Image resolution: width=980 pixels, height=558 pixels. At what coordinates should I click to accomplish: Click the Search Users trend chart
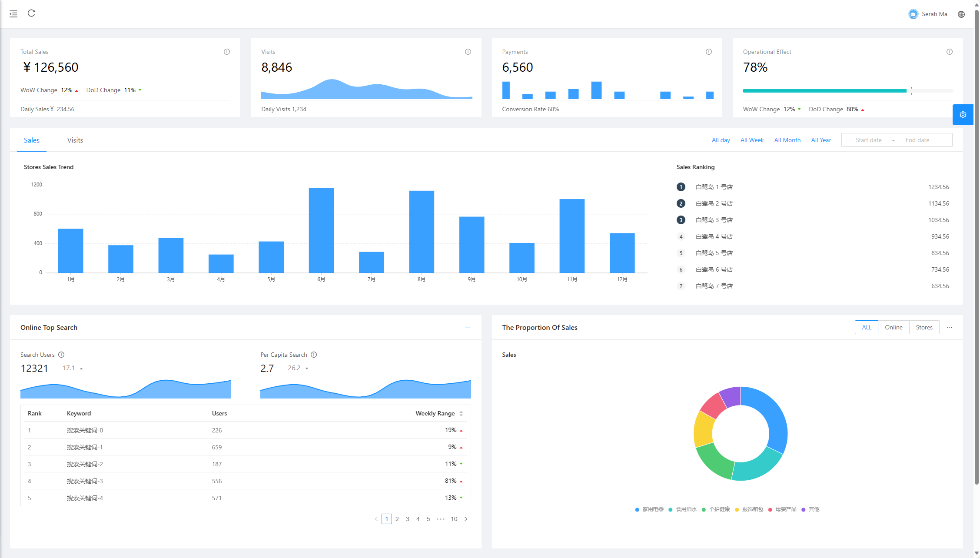pyautogui.click(x=126, y=389)
